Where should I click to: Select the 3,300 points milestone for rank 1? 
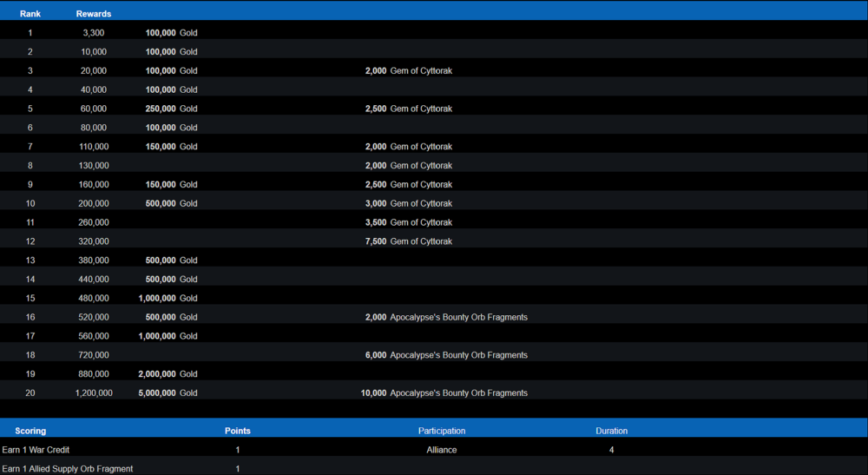pos(94,33)
